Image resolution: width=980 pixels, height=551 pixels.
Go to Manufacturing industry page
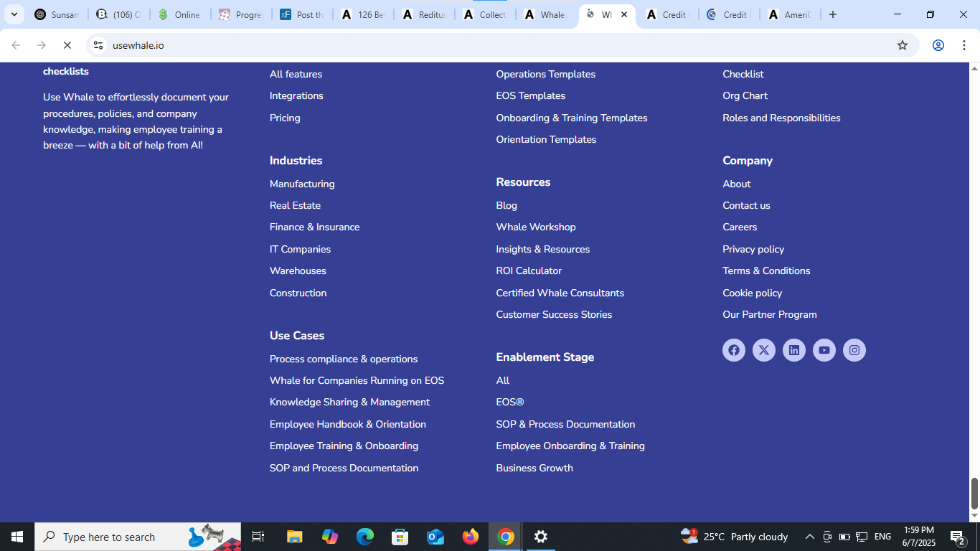point(302,184)
